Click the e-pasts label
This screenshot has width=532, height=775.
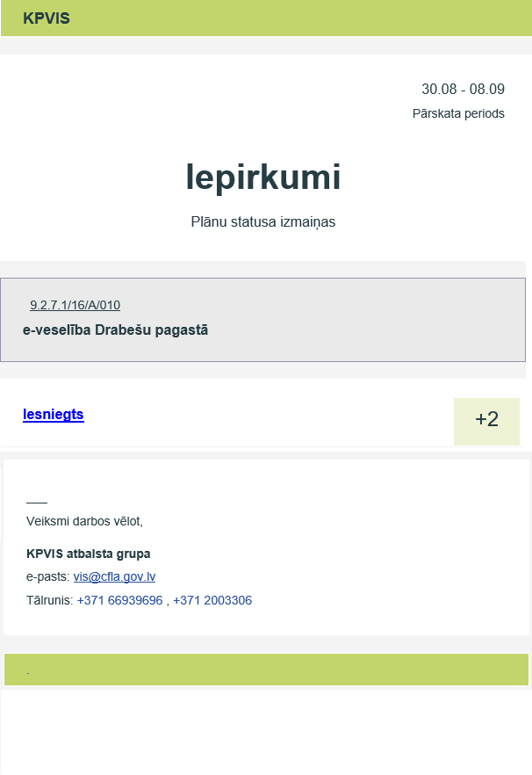point(48,576)
